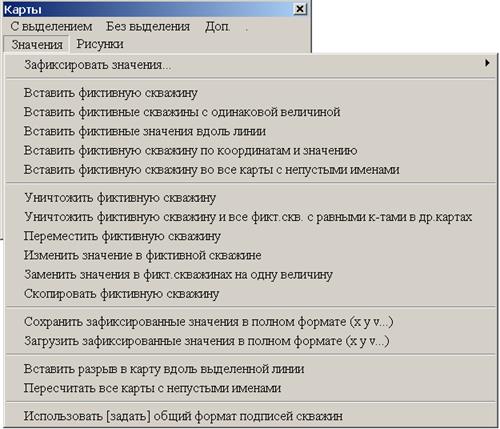Image resolution: width=500 pixels, height=429 pixels.
Task: Select 'Вставить фиктивную скважину'
Action: coord(251,93)
